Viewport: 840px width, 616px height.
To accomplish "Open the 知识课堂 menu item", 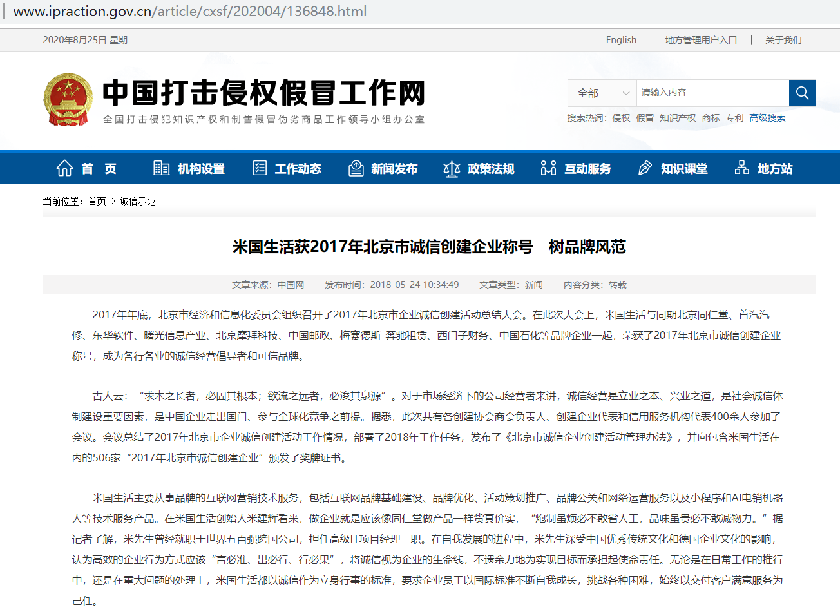I will pos(684,169).
